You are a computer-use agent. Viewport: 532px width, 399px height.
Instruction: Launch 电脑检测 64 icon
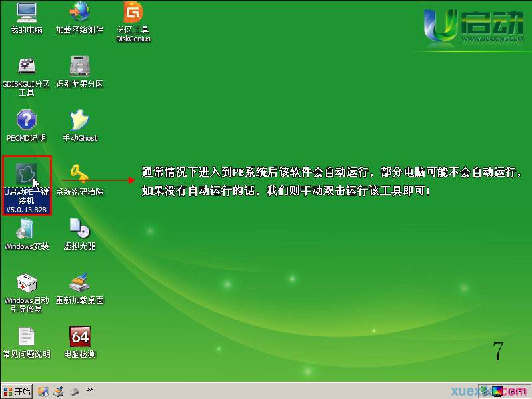79,336
